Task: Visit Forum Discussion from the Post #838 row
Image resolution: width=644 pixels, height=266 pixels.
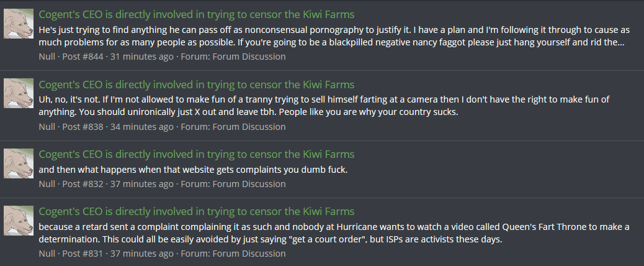Action: pyautogui.click(x=249, y=127)
